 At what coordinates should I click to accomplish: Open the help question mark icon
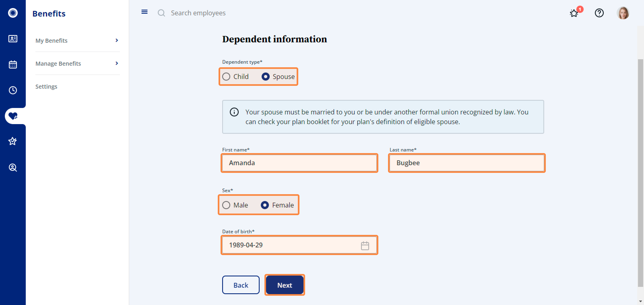tap(599, 13)
